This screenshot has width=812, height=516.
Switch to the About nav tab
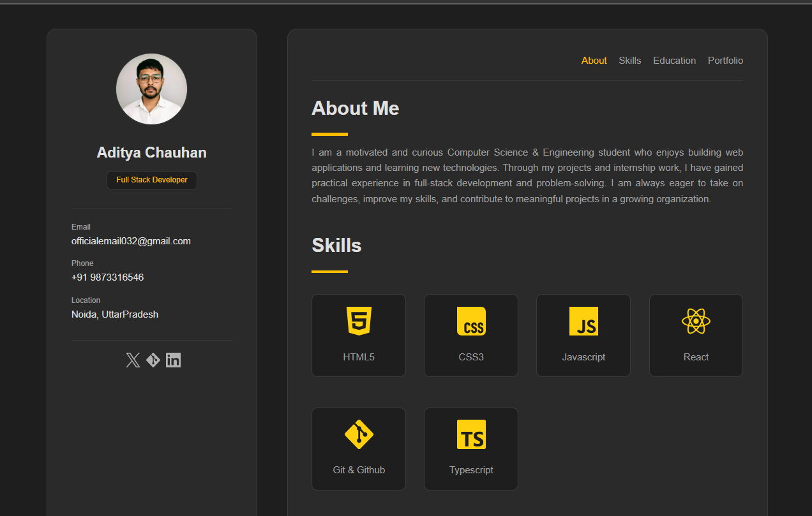[x=594, y=61]
